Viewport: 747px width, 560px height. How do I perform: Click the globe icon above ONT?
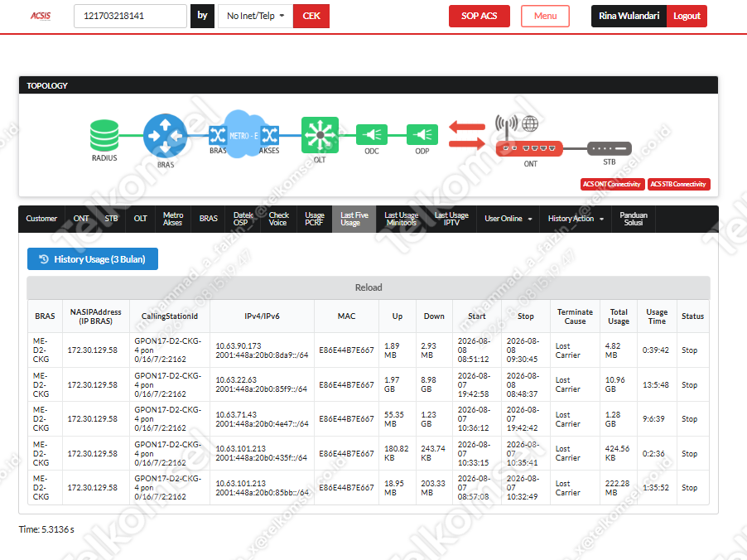[x=530, y=124]
